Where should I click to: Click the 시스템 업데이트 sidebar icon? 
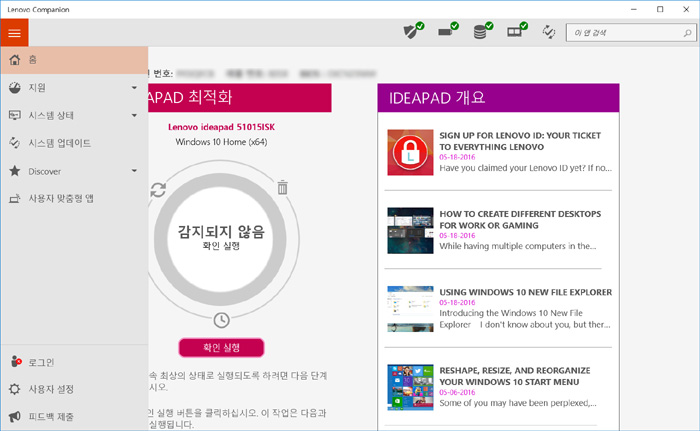[x=15, y=143]
